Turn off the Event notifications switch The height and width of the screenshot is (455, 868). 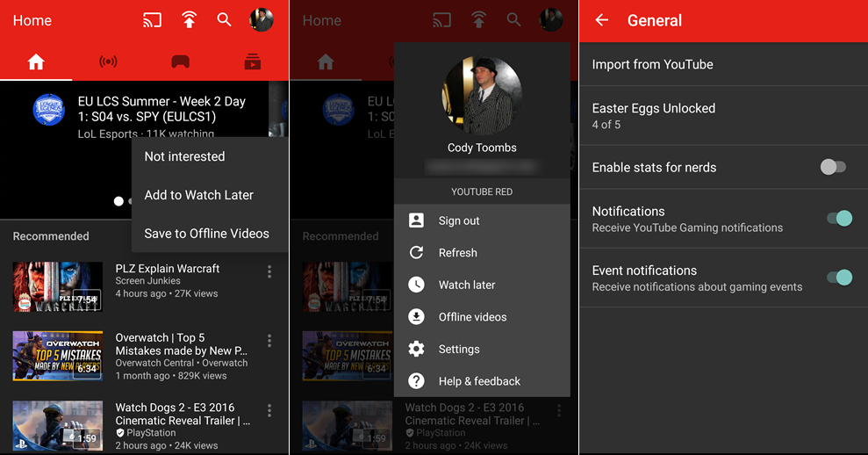pos(840,277)
